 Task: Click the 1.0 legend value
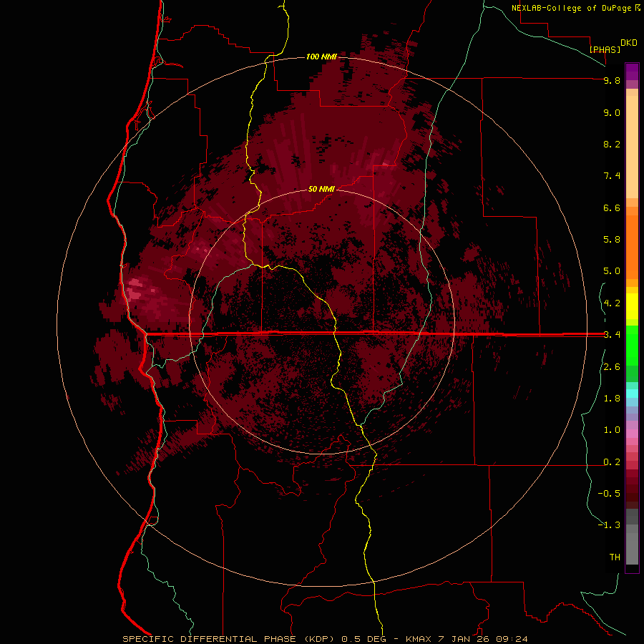(612, 430)
